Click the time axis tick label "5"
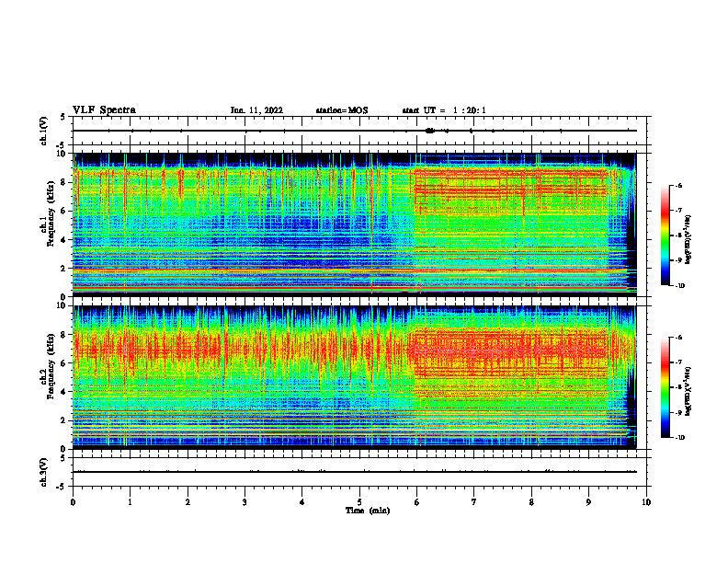This screenshot has height=563, width=728. tap(359, 502)
